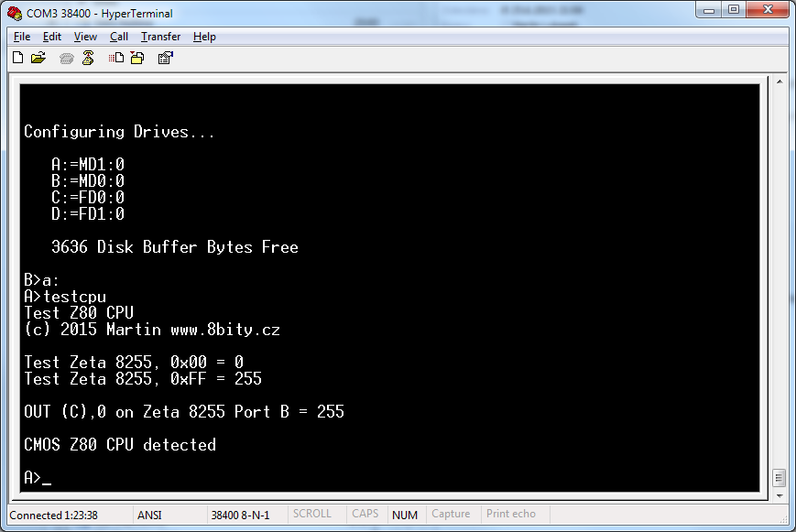The height and width of the screenshot is (532, 796).
Task: Click '3636 Disk Buffer Bytes Free' line
Action: [x=175, y=247]
